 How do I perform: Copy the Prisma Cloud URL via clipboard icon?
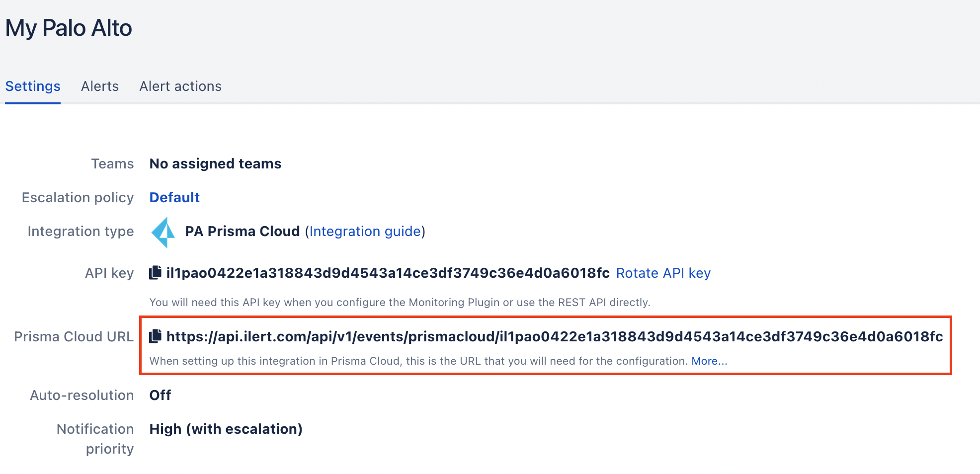tap(155, 336)
